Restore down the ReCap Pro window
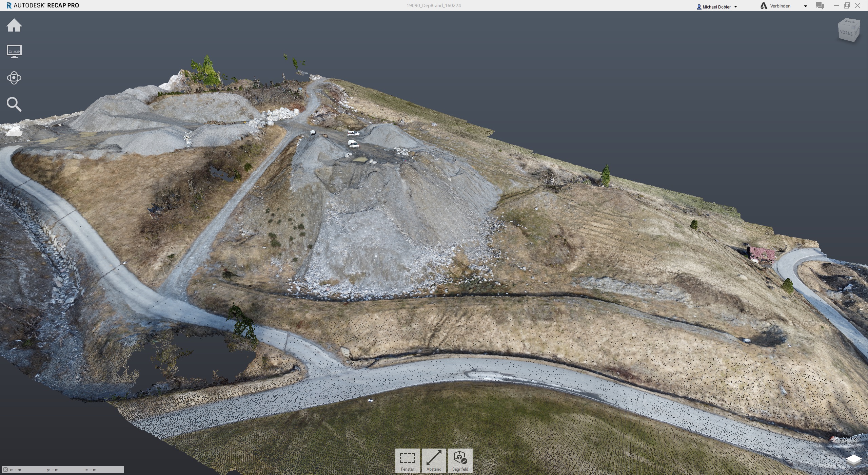Image resolution: width=868 pixels, height=475 pixels. tap(847, 5)
